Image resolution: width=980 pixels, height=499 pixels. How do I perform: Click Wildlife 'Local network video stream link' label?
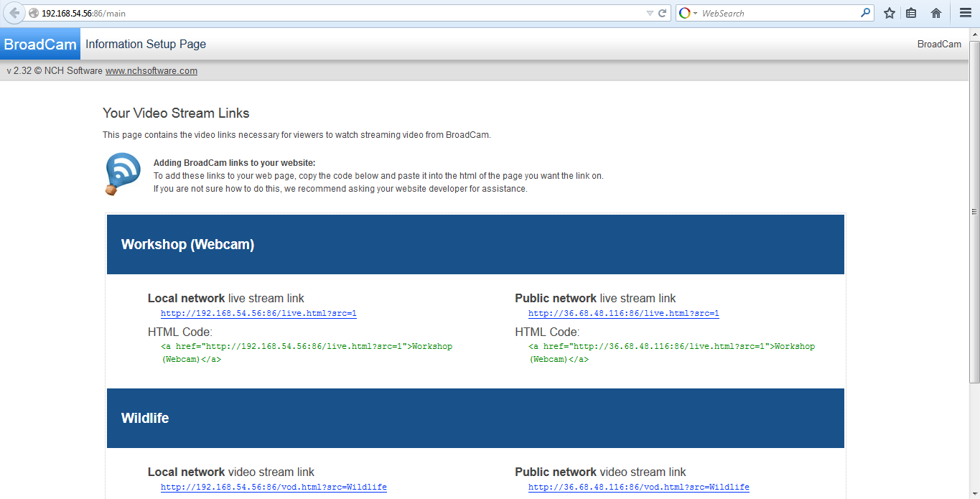point(231,472)
